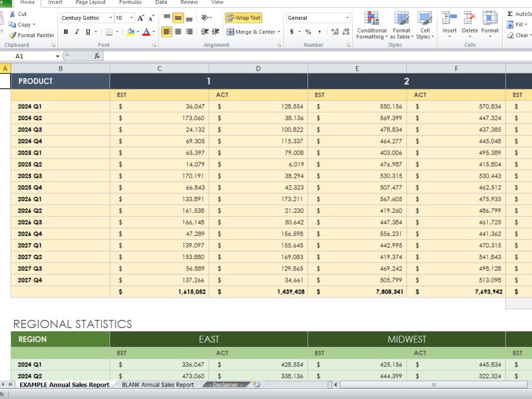This screenshot has height=399, width=532.
Task: Toggle Underline formatting
Action: pos(88,32)
